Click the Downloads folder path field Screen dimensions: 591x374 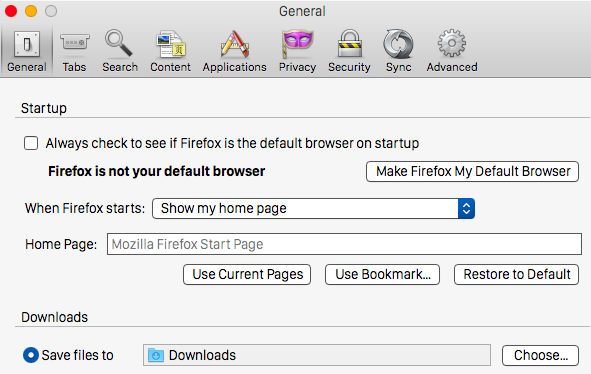pos(317,355)
